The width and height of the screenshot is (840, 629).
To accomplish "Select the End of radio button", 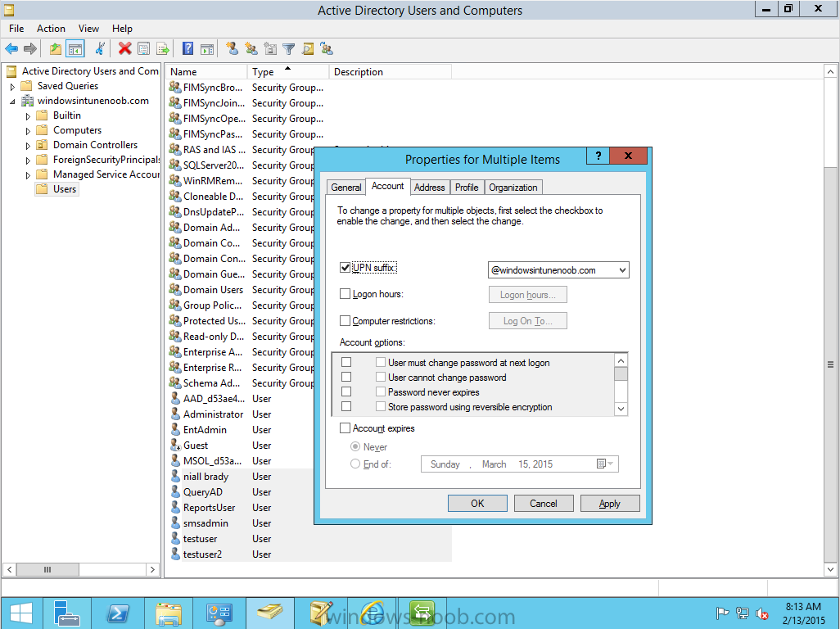I will pos(355,464).
